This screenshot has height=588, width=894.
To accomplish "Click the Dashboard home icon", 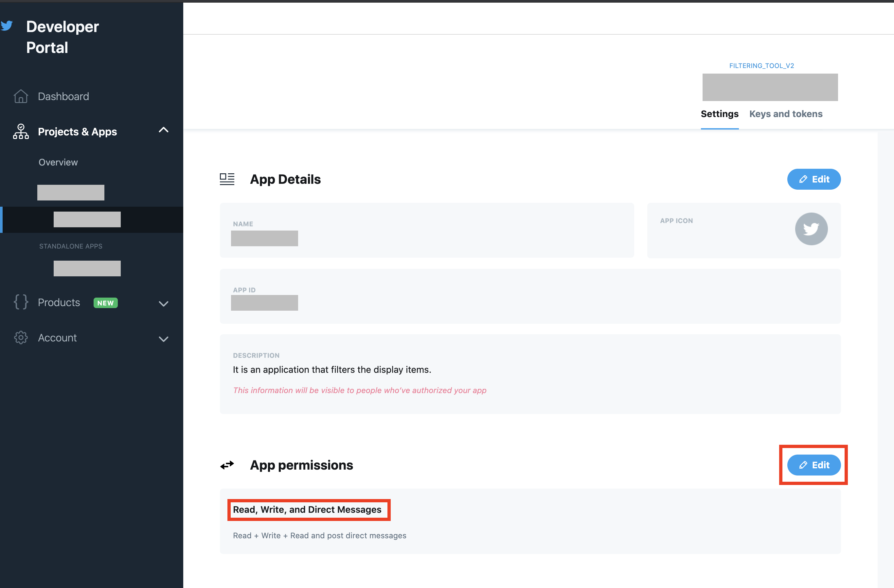I will click(x=21, y=96).
